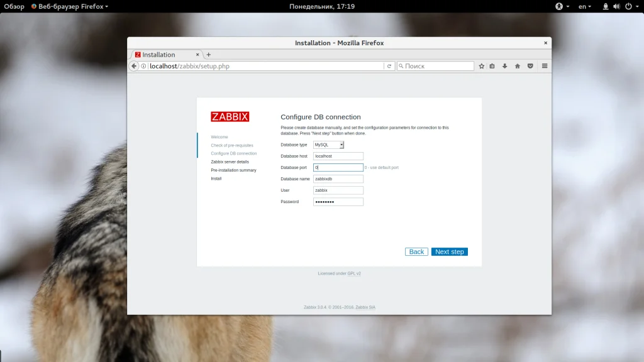Show site info icon in address bar
The height and width of the screenshot is (362, 644).
pos(143,66)
